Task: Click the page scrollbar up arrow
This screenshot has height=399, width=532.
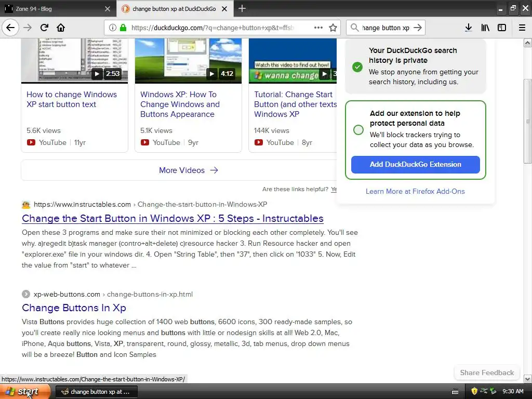Action: pos(527,43)
